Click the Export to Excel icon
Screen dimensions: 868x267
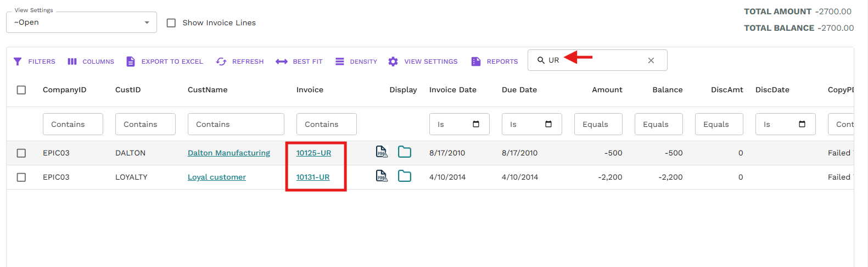coord(131,62)
